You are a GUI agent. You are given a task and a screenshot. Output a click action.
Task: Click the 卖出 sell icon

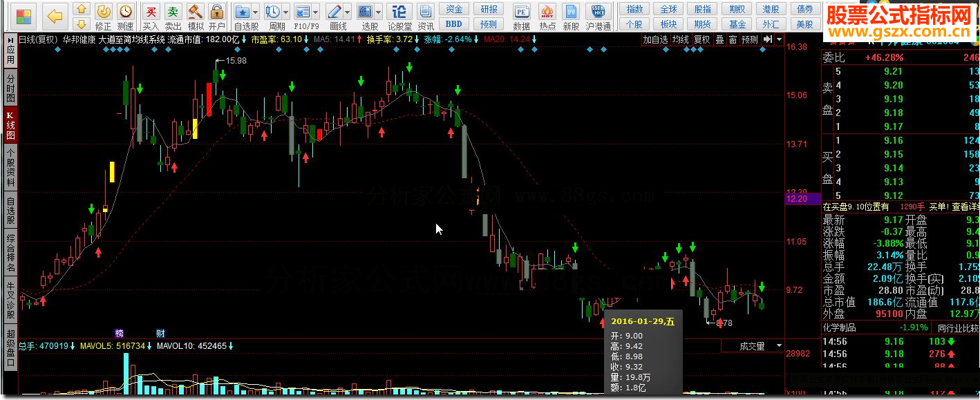point(173,16)
